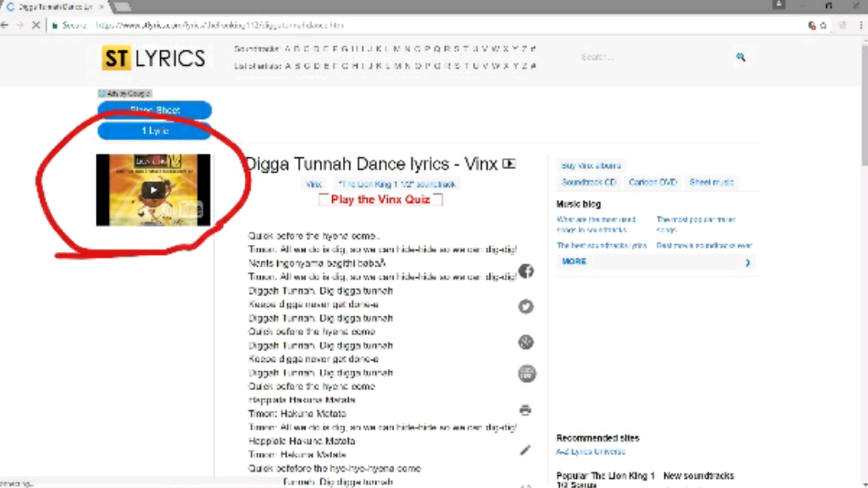Click the search magnifier icon
Image resolution: width=868 pixels, height=488 pixels.
pyautogui.click(x=741, y=57)
